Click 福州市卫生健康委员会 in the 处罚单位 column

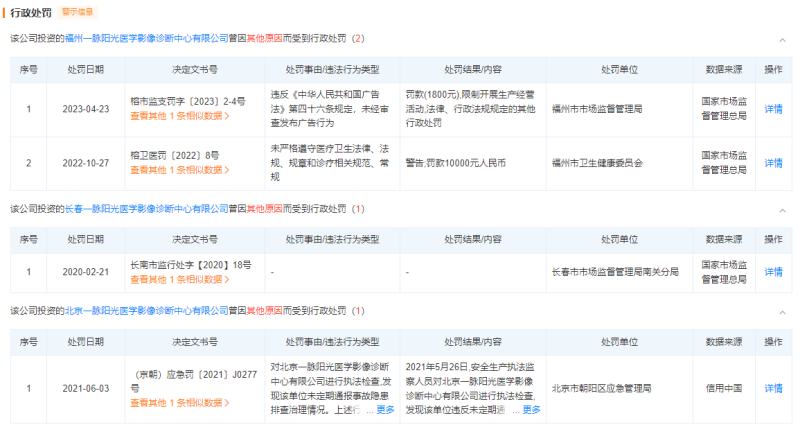point(612,163)
